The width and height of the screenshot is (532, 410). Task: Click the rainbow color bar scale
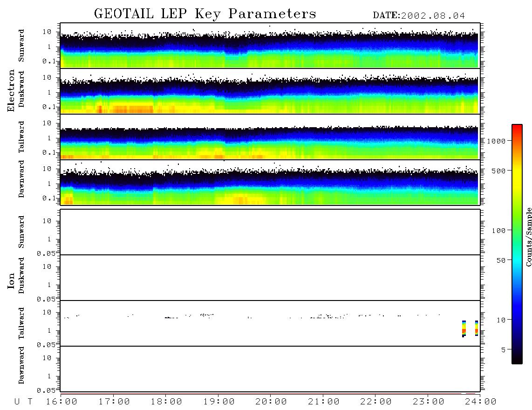[517, 244]
